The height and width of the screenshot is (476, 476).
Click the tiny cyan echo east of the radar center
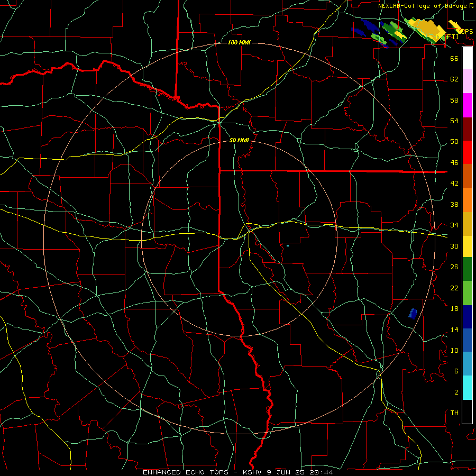coord(288,246)
